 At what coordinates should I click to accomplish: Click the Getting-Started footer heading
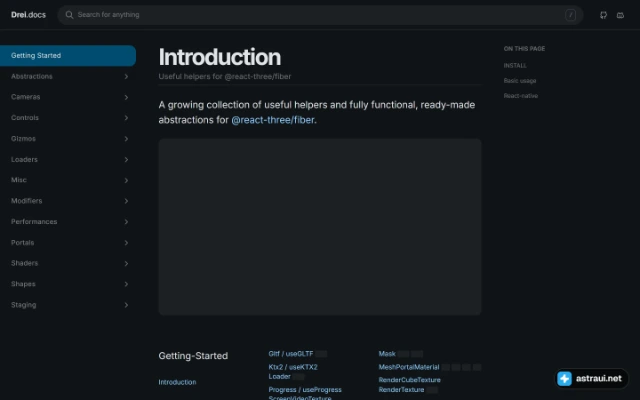click(x=193, y=356)
